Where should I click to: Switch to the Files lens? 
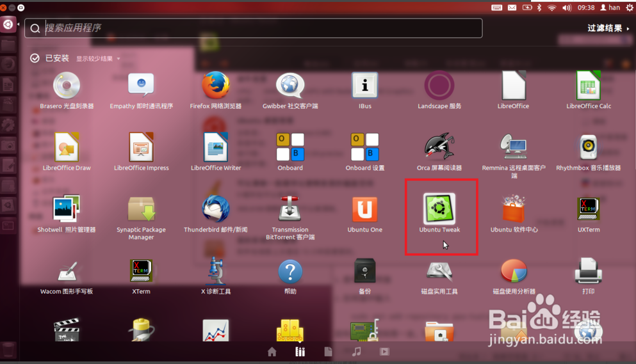click(328, 352)
